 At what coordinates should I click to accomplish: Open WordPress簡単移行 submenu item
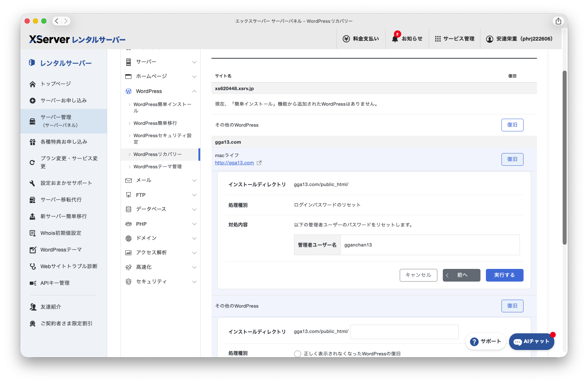click(155, 123)
